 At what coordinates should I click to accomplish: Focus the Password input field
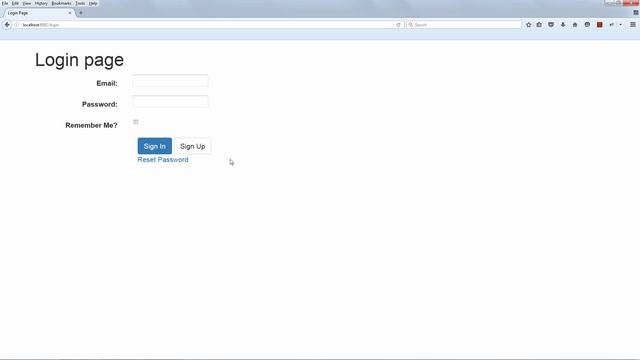170,102
